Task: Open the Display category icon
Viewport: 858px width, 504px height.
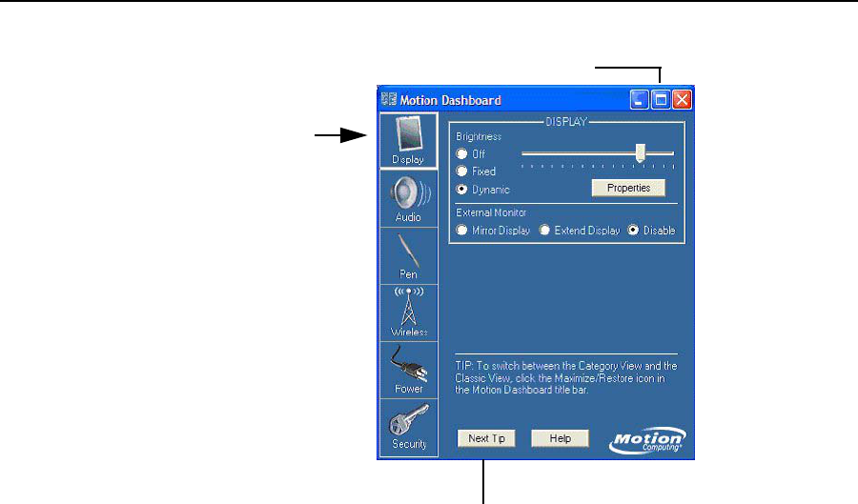Action: pyautogui.click(x=408, y=140)
